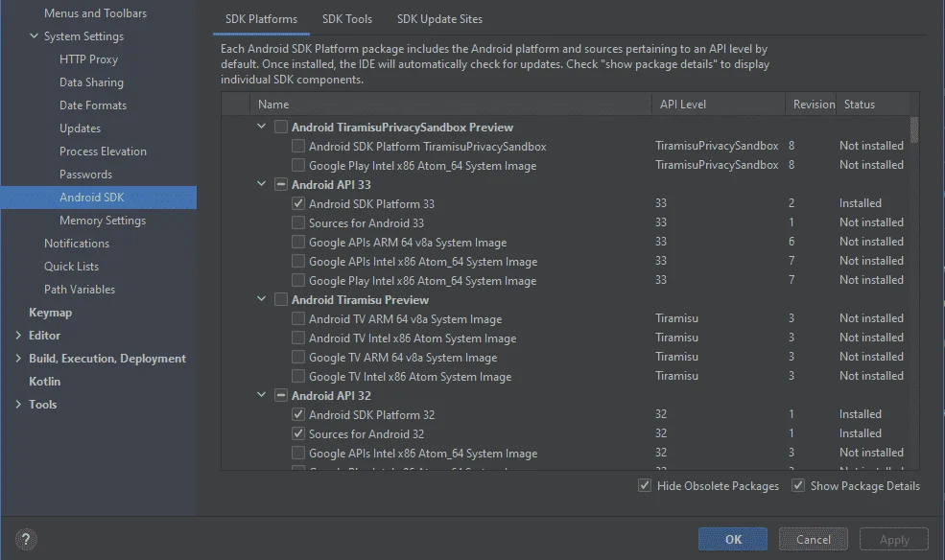Open the help question mark button
The height and width of the screenshot is (560, 945).
(26, 539)
